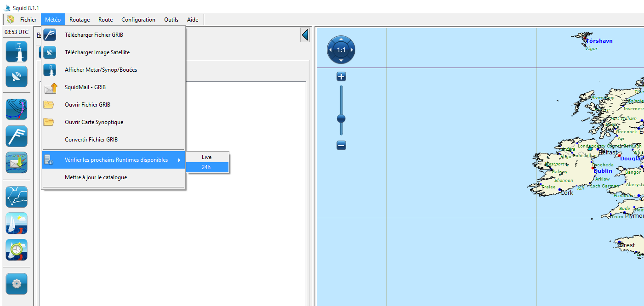The width and height of the screenshot is (644, 306).
Task: Open the routing path sidebar icon
Action: pos(17,197)
